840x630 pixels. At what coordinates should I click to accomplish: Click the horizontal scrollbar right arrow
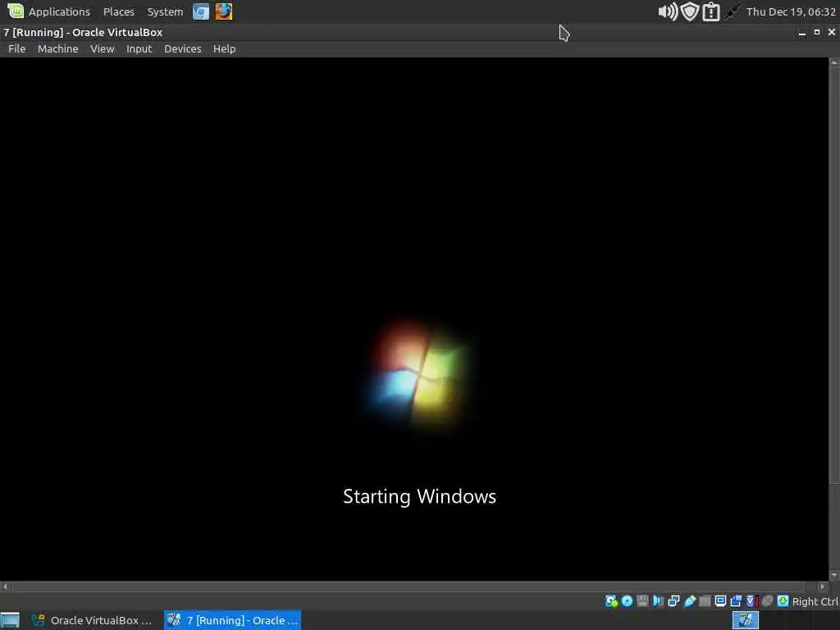click(x=824, y=587)
